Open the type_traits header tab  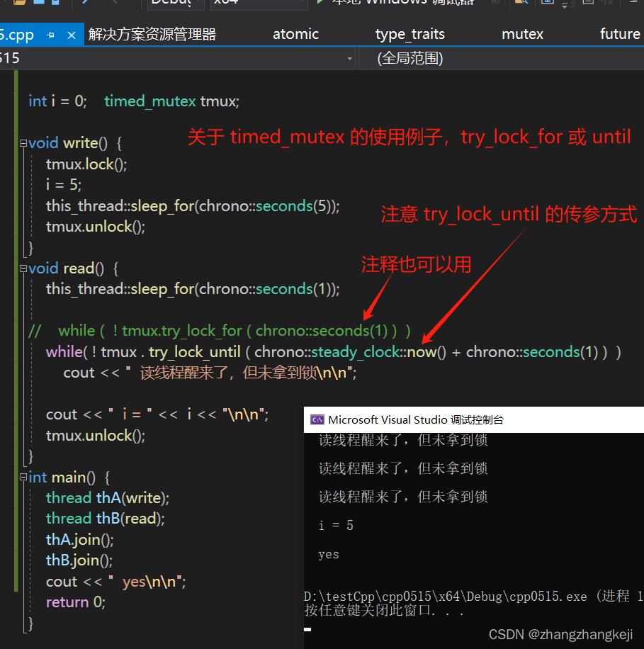[410, 34]
